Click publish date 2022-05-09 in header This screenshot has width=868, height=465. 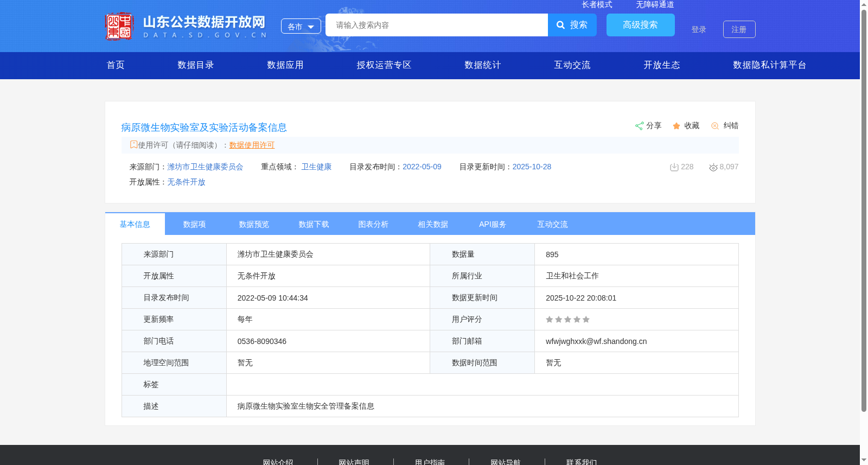click(x=422, y=167)
